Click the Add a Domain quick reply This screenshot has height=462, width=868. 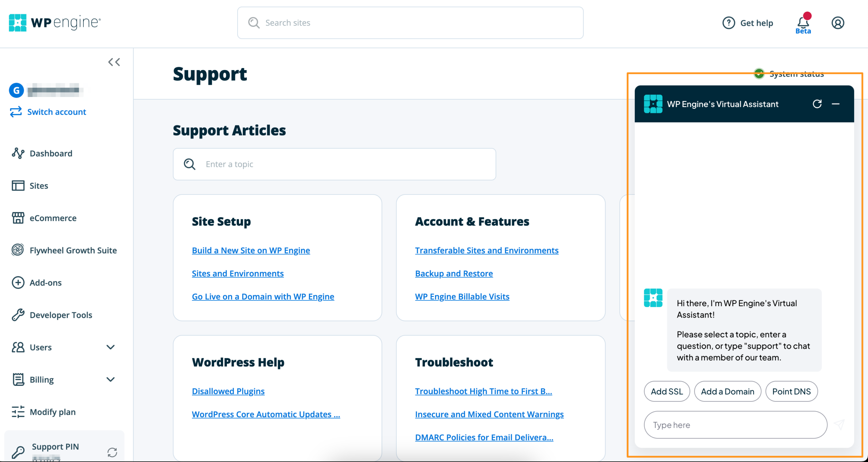pyautogui.click(x=727, y=391)
